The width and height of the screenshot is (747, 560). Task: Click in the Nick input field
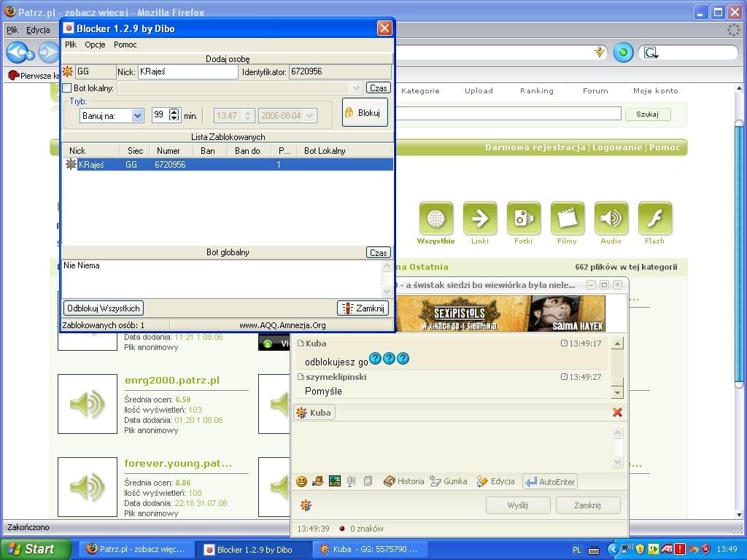[187, 71]
